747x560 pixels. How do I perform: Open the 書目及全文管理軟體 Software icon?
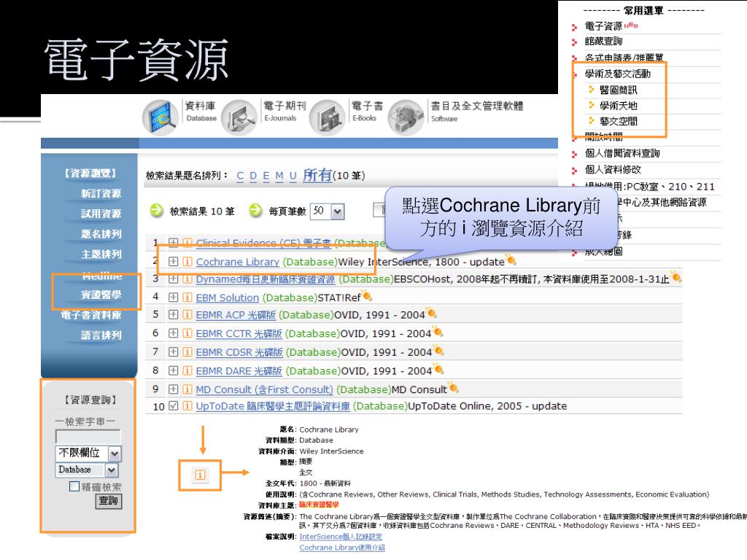(406, 117)
